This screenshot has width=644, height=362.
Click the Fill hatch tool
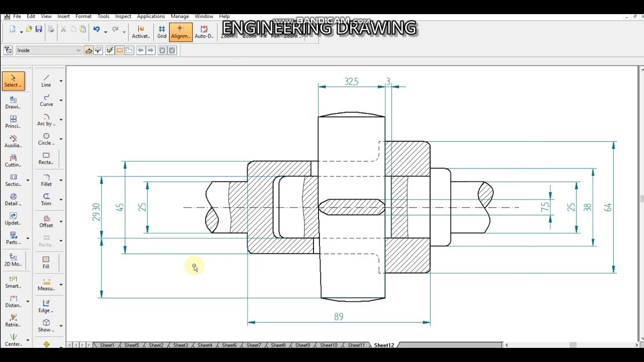coord(46,262)
